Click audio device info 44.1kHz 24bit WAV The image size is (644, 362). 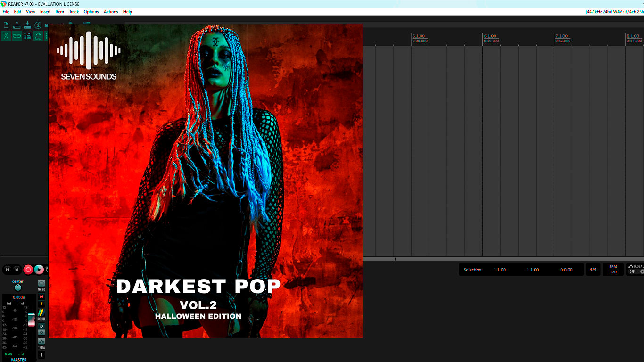614,12
